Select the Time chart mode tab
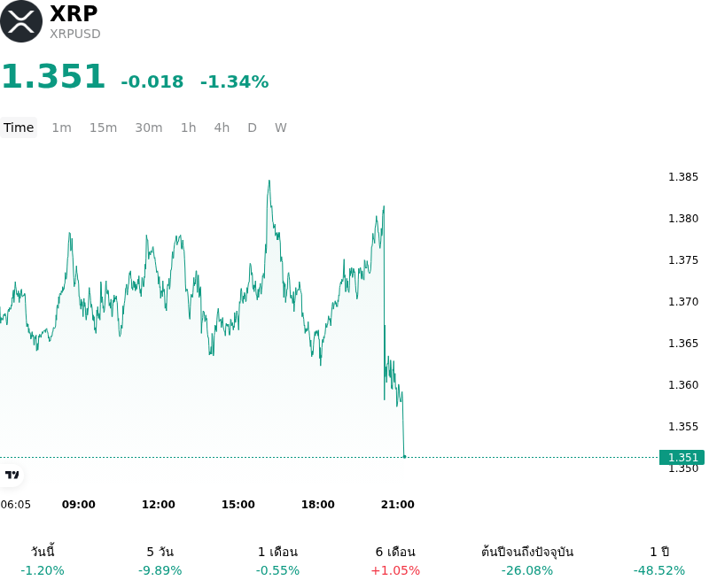This screenshot has width=709, height=588. 19,128
